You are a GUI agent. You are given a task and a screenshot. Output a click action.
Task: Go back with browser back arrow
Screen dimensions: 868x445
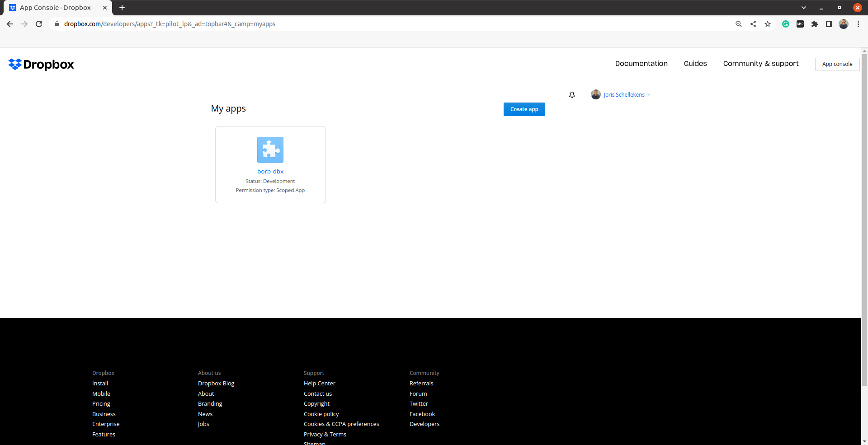(x=10, y=24)
